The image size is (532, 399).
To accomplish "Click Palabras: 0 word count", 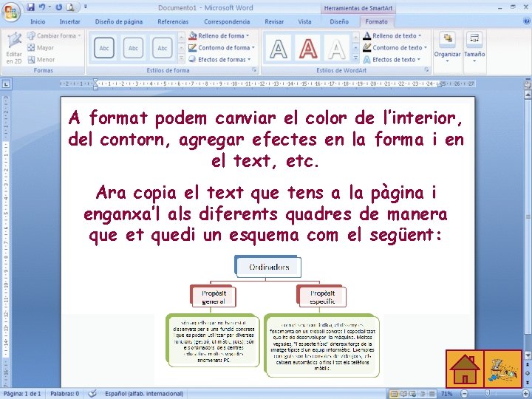I will tap(64, 394).
